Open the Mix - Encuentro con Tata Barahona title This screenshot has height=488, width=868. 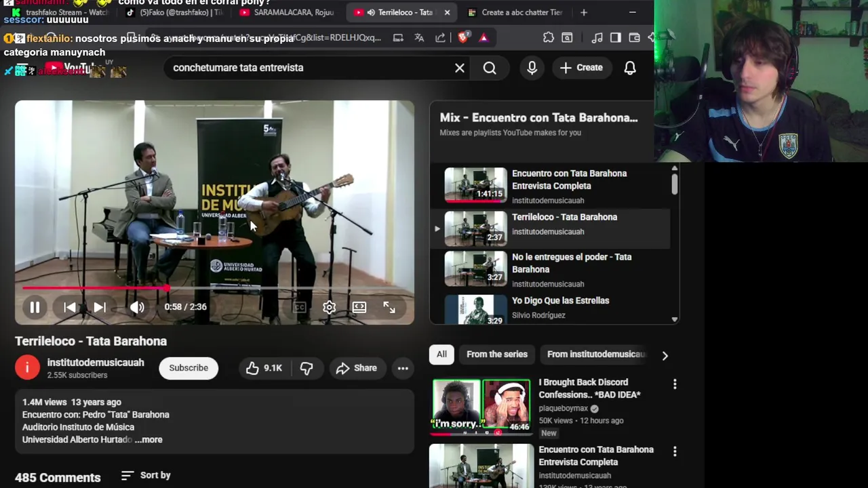click(x=538, y=118)
